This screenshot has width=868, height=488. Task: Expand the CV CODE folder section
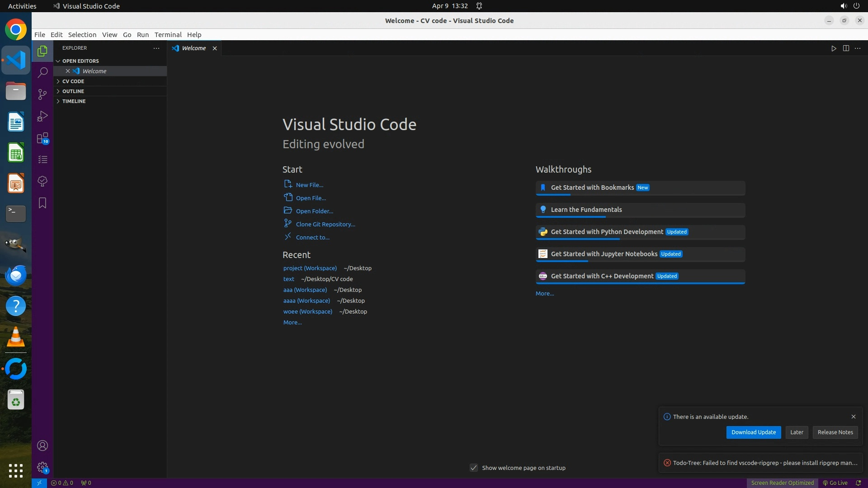pyautogui.click(x=73, y=81)
